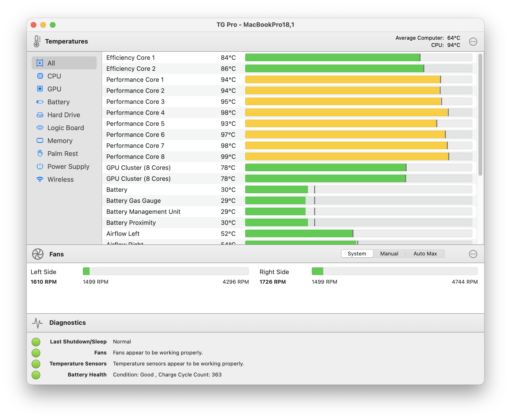Screen dimensions: 511x420
Task: Select the Efficiency Core 2 row
Action: [289, 68]
